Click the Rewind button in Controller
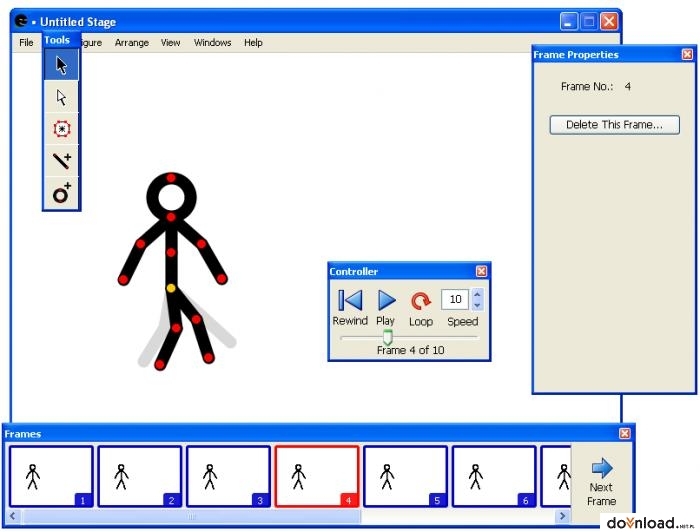The image size is (700, 532). pyautogui.click(x=350, y=308)
